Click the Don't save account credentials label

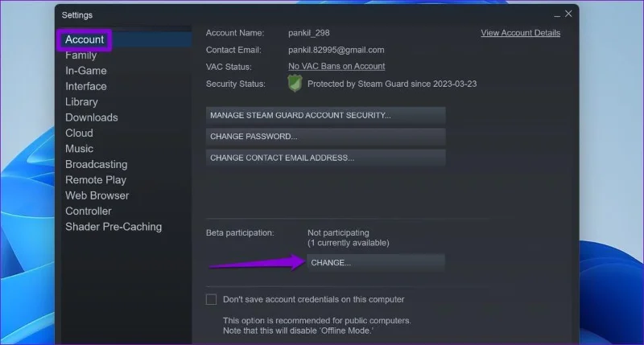(314, 299)
